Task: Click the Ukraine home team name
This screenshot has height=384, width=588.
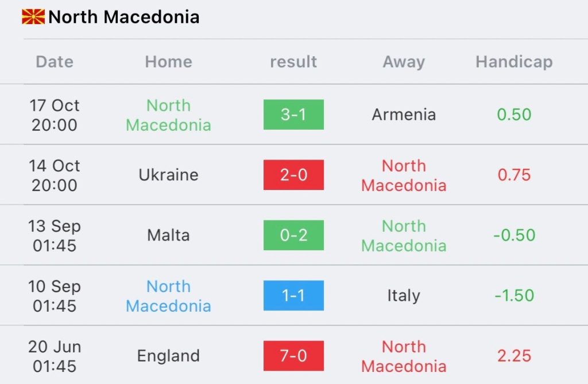Action: tap(168, 175)
